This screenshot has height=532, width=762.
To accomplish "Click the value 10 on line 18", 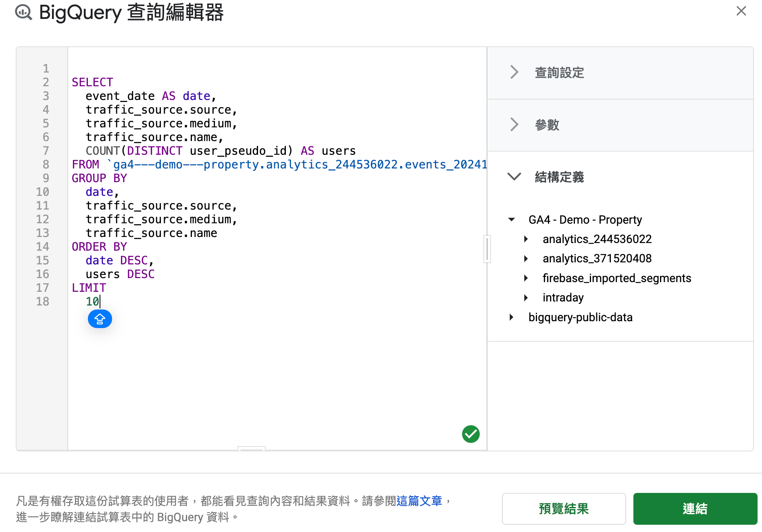I will tap(92, 301).
